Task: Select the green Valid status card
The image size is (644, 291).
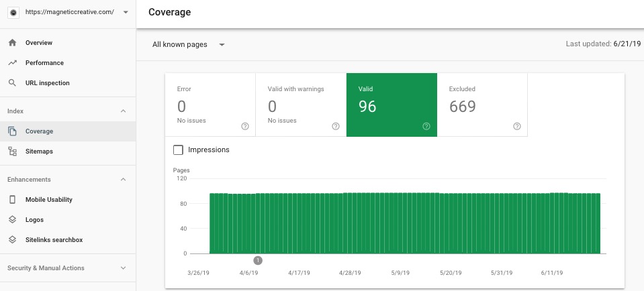Action: coord(392,105)
